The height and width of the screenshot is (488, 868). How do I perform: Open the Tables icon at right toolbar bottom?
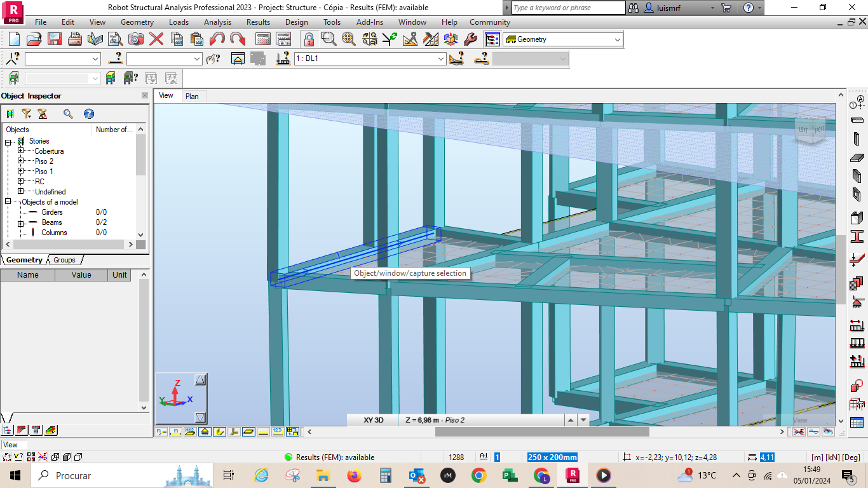[857, 423]
